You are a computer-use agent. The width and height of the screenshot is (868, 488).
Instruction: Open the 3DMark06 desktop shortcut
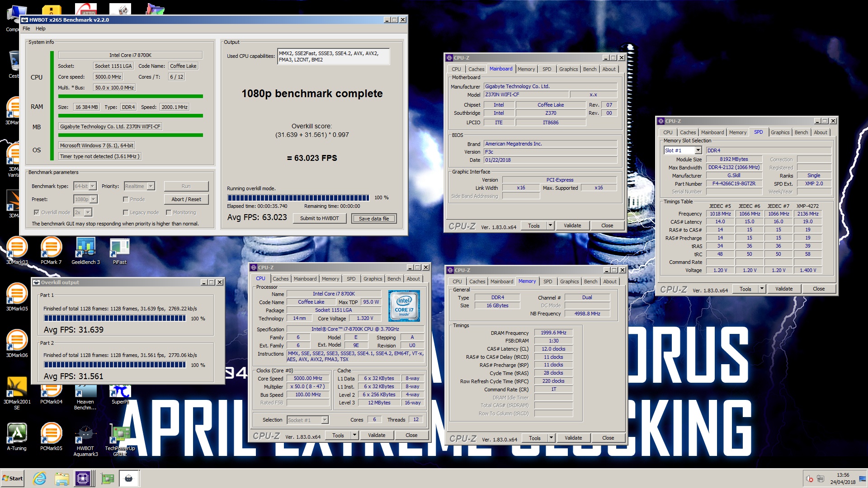tap(17, 343)
